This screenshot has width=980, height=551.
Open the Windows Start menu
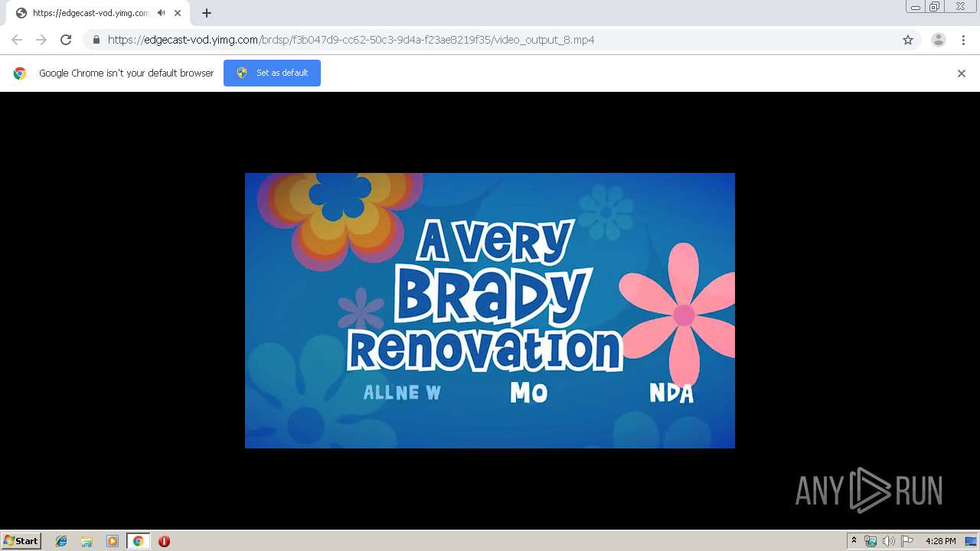click(21, 541)
